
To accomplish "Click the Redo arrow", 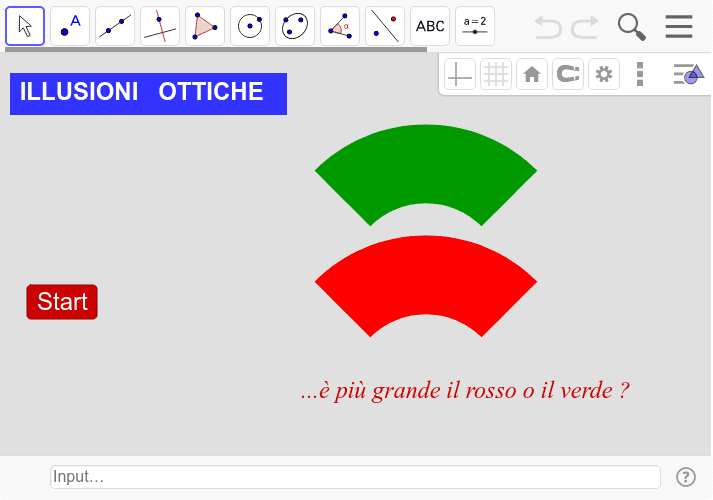I will coord(585,27).
